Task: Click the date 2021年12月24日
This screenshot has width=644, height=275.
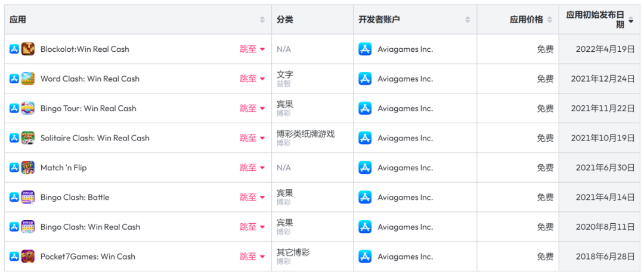Action: click(603, 79)
